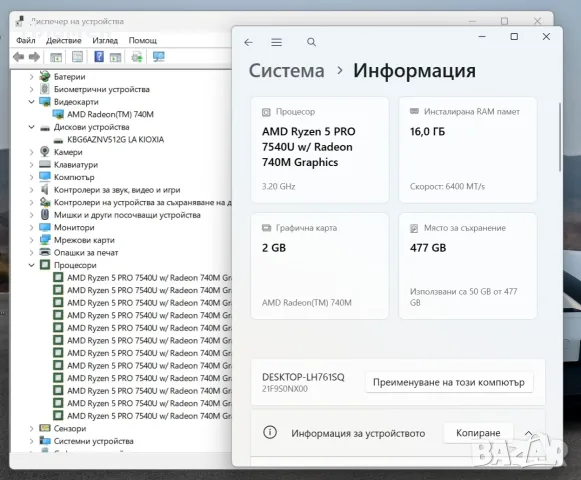
Task: Click the Копиране button
Action: [x=478, y=433]
